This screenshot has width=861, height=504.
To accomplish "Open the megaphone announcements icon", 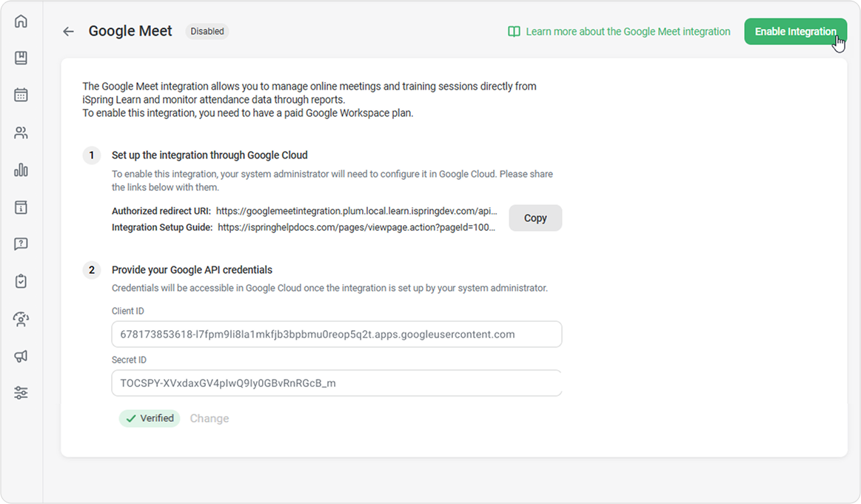I will click(x=21, y=356).
